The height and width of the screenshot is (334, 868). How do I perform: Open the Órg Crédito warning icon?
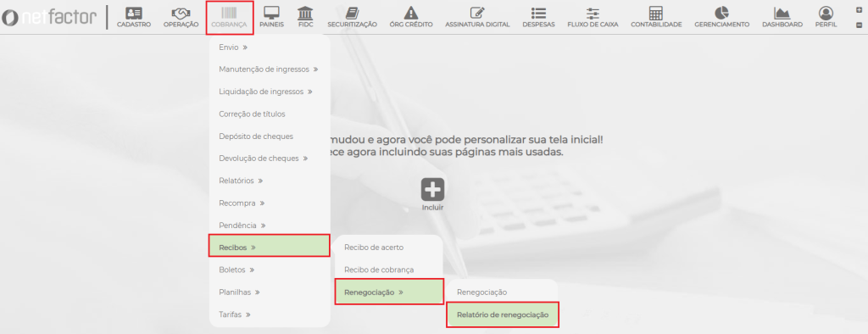pos(411,14)
